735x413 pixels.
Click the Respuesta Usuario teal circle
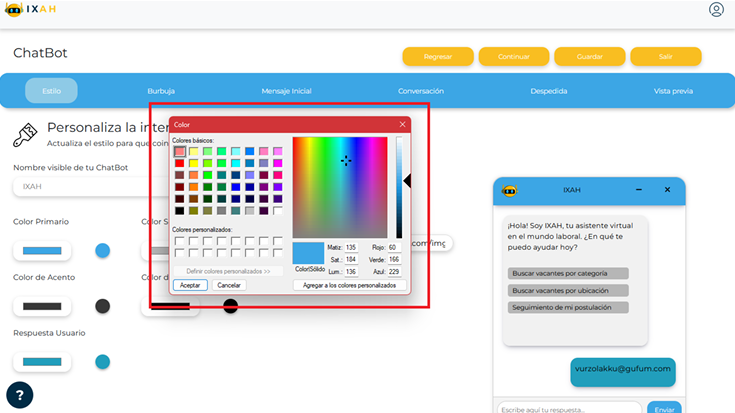[103, 362]
